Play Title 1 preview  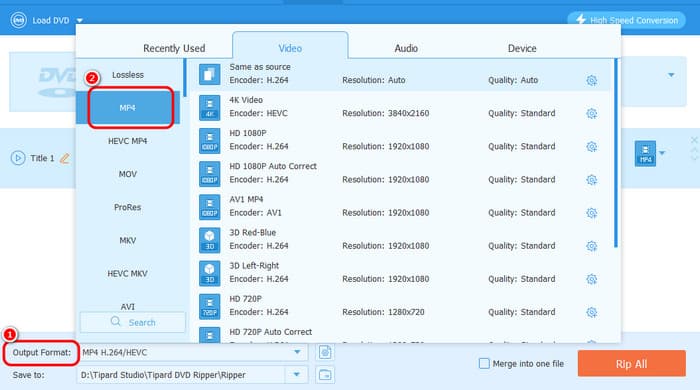coord(18,158)
